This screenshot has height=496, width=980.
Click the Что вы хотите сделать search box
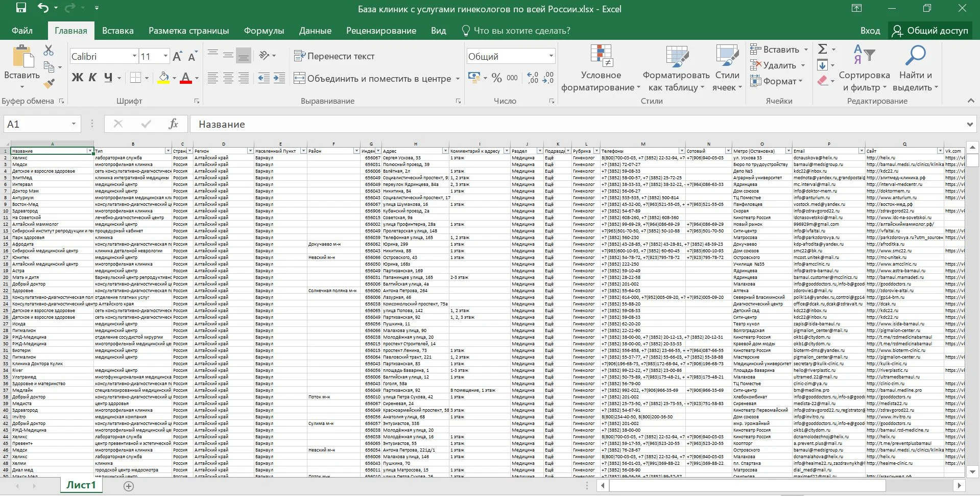click(516, 31)
